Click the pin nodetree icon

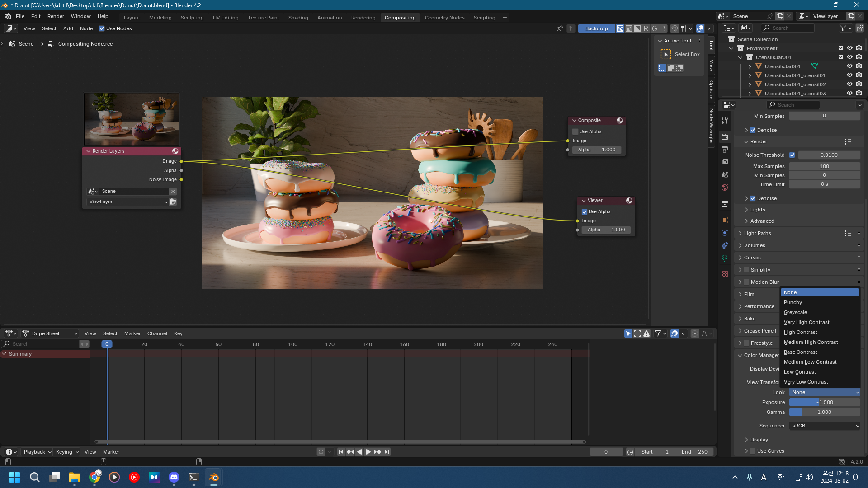[560, 28]
